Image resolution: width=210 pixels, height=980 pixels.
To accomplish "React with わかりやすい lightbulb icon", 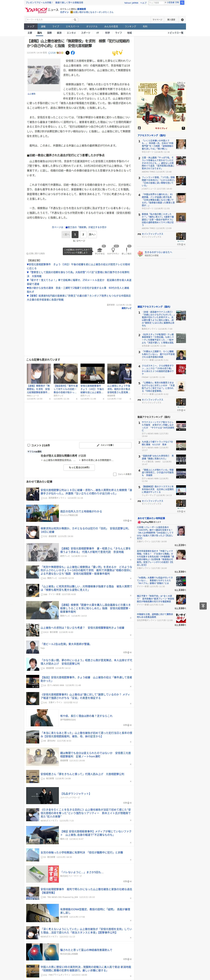I will coord(113,250).
